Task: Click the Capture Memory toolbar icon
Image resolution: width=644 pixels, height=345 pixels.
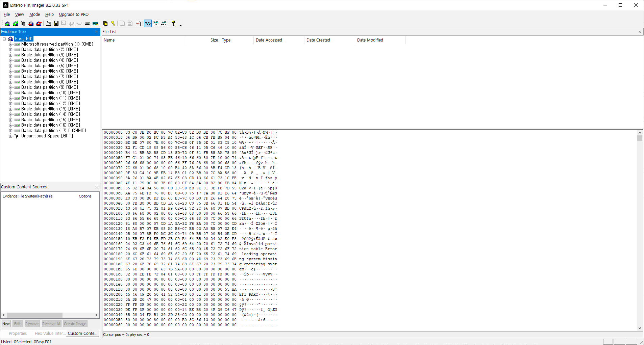Action: click(x=95, y=24)
